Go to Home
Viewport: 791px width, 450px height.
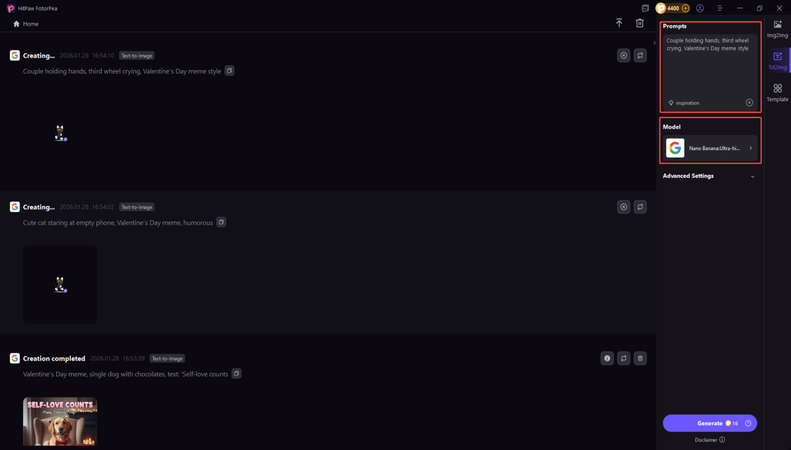26,24
